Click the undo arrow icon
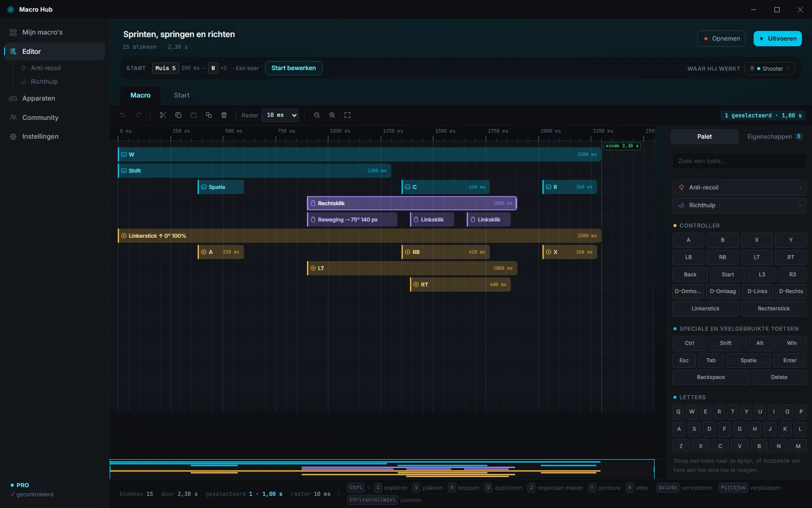812x508 pixels. pos(122,115)
